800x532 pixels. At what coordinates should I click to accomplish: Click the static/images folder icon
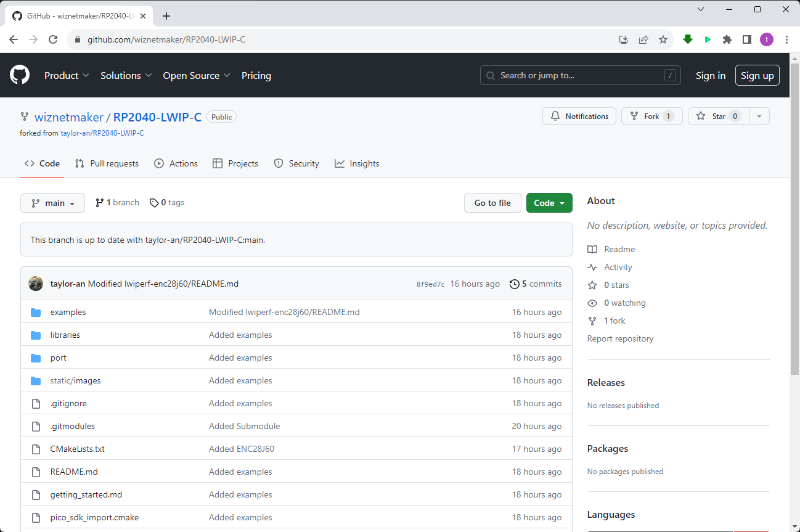point(36,381)
